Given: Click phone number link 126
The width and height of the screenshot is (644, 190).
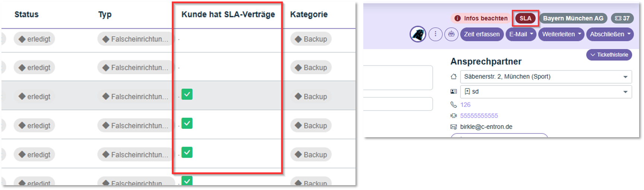Looking at the screenshot, I should [x=465, y=105].
